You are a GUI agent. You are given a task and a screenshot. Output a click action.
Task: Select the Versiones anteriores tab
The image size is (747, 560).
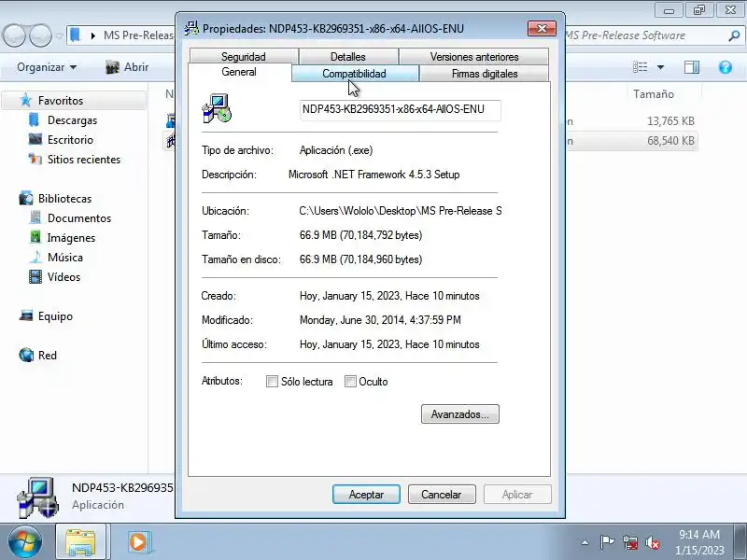474,57
